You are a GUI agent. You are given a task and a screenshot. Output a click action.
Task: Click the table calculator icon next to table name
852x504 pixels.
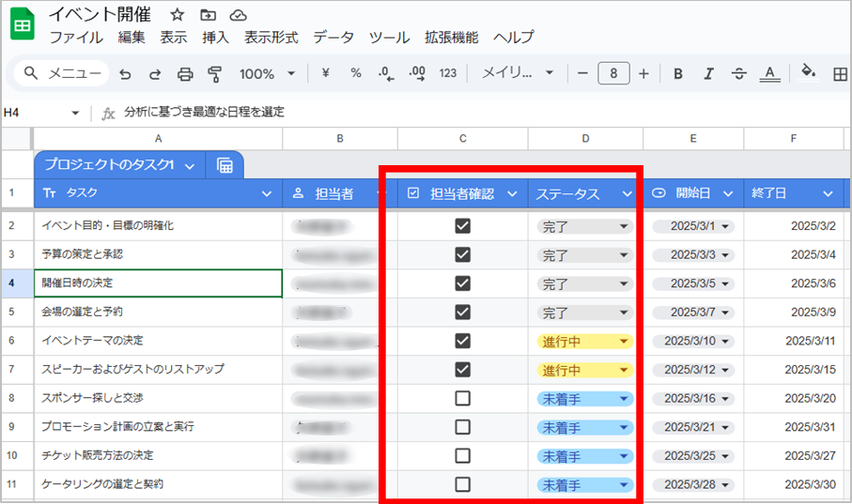225,164
